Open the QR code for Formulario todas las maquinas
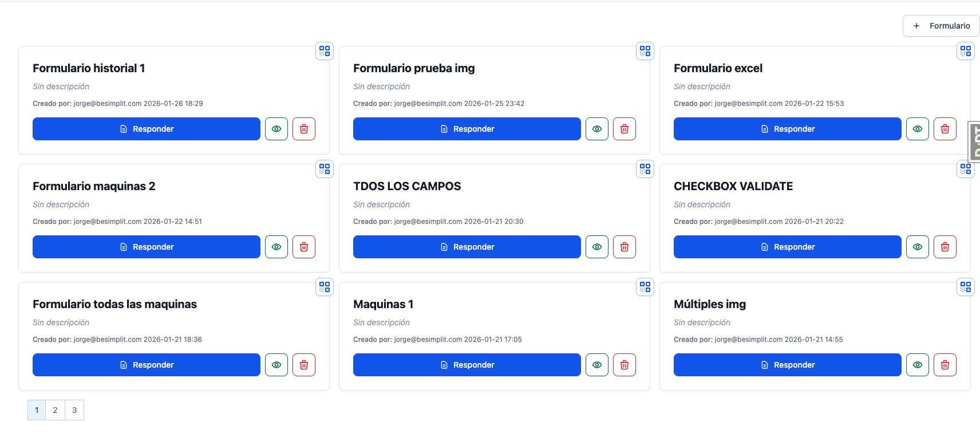 pos(324,286)
